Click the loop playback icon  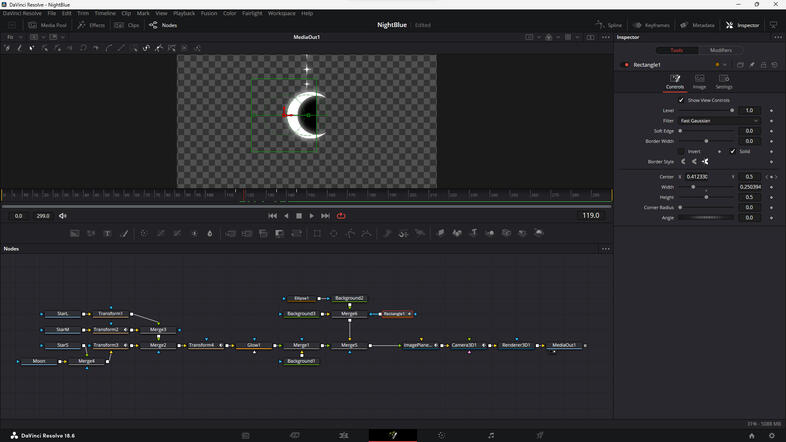coord(341,216)
